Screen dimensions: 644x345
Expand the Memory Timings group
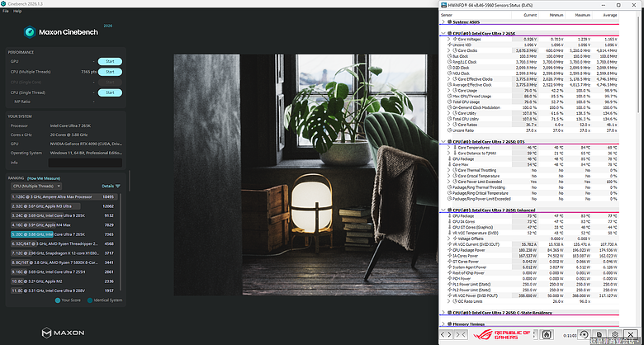point(443,324)
